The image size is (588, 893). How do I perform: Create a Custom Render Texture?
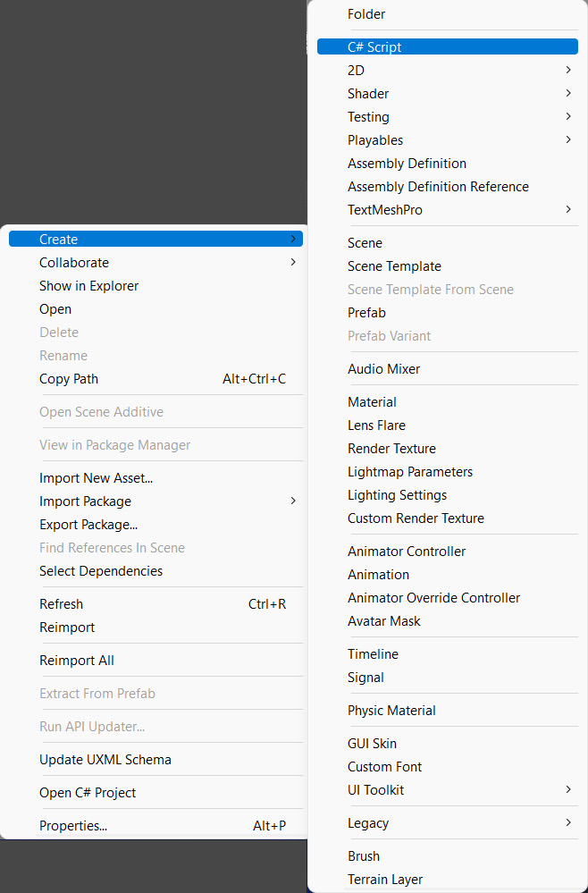[x=448, y=518]
